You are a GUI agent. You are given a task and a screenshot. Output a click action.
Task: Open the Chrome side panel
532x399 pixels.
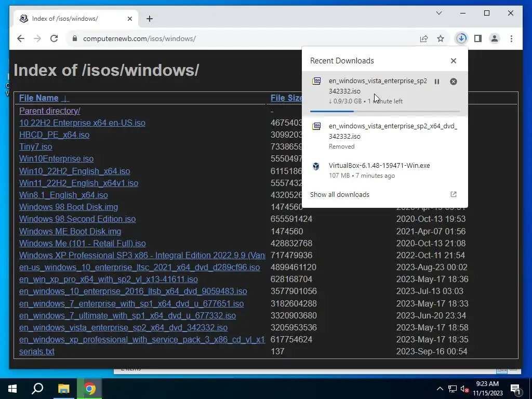(x=478, y=38)
